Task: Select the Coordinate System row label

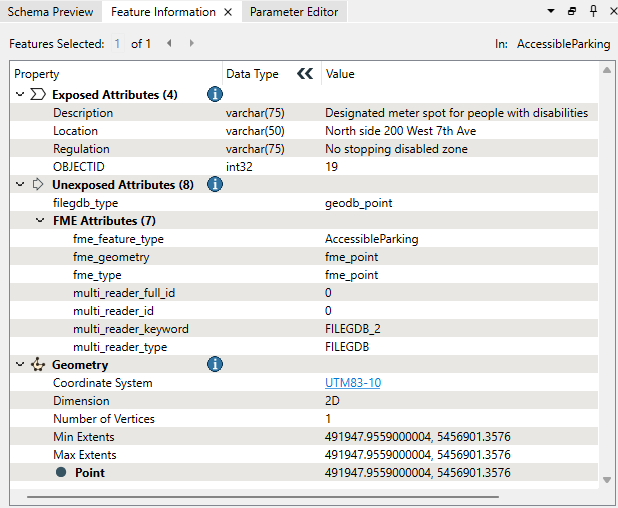Action: (102, 383)
